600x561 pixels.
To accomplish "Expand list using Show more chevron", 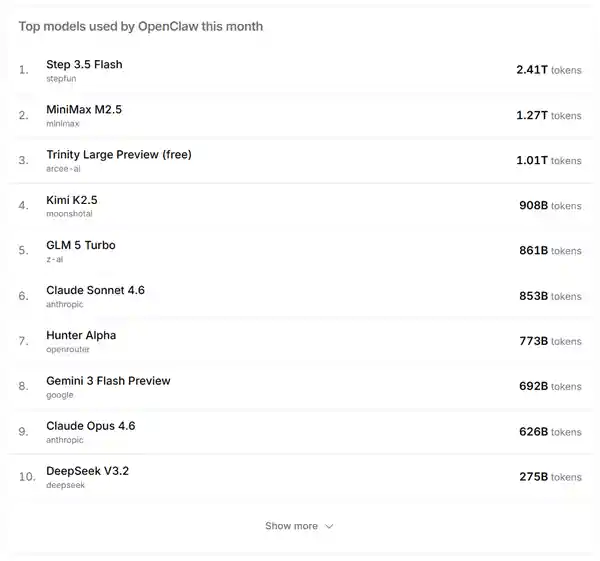I will click(330, 526).
